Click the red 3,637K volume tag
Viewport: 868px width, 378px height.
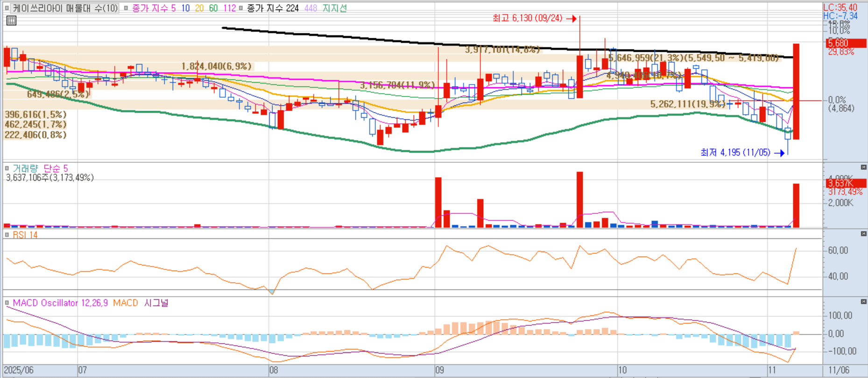point(846,183)
